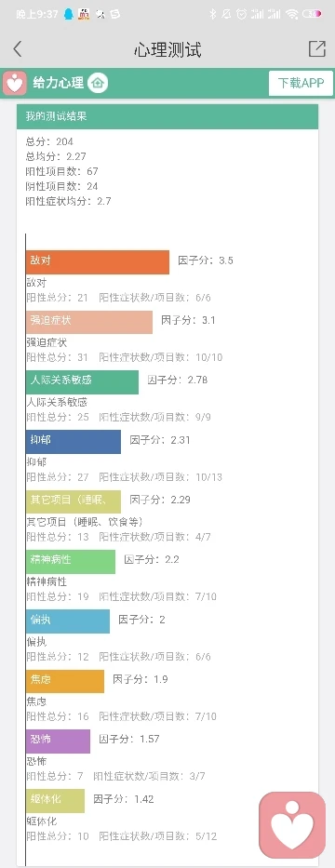Tap the Bluetooth status icon
The height and width of the screenshot is (868, 335).
pos(212,14)
